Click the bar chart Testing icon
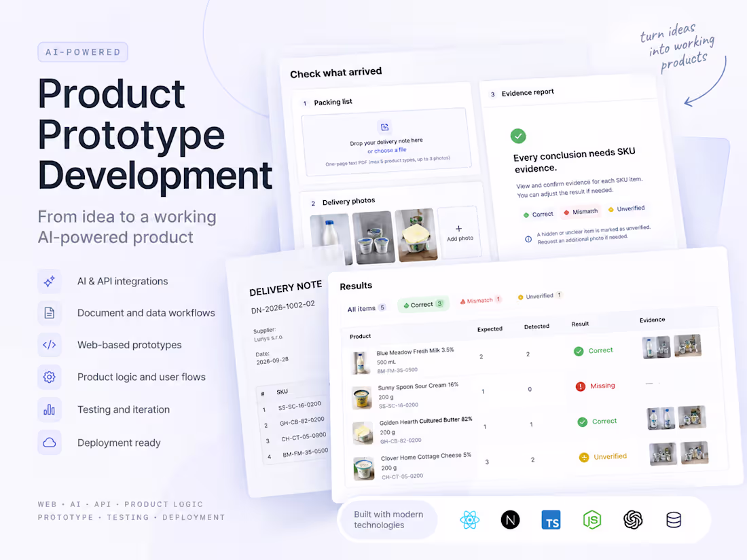This screenshot has width=747, height=560. pyautogui.click(x=50, y=409)
